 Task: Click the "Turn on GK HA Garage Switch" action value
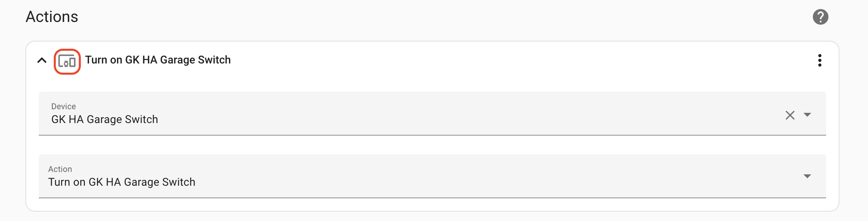(x=122, y=182)
